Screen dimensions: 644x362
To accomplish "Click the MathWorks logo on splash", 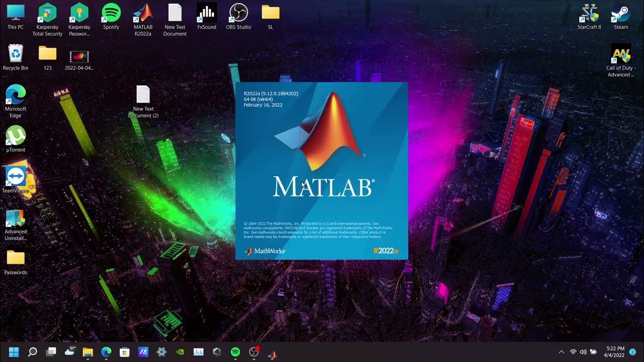I will pos(265,251).
